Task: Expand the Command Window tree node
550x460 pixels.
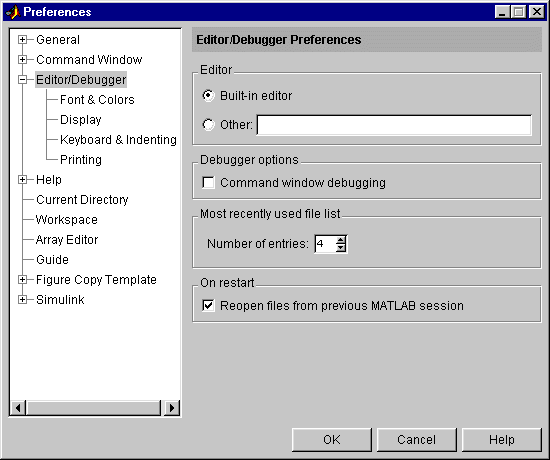Action: pos(22,60)
